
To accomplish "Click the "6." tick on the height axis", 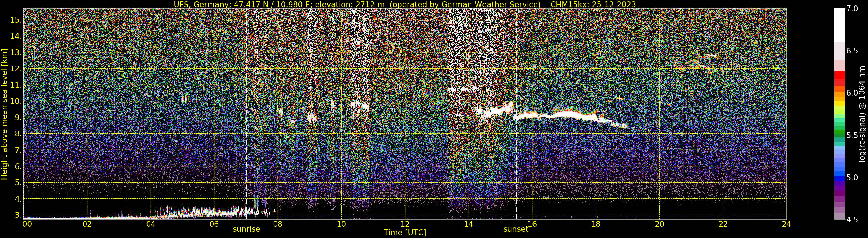I will pyautogui.click(x=18, y=166).
